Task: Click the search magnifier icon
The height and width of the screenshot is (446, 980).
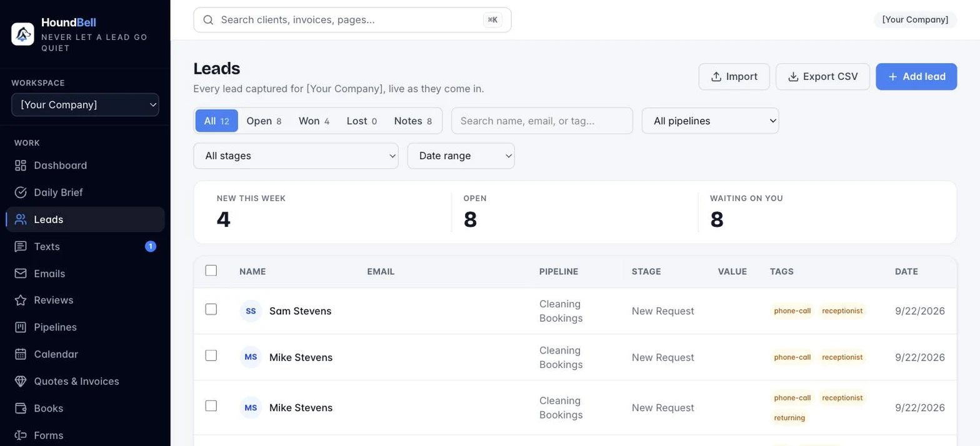Action: click(209, 20)
